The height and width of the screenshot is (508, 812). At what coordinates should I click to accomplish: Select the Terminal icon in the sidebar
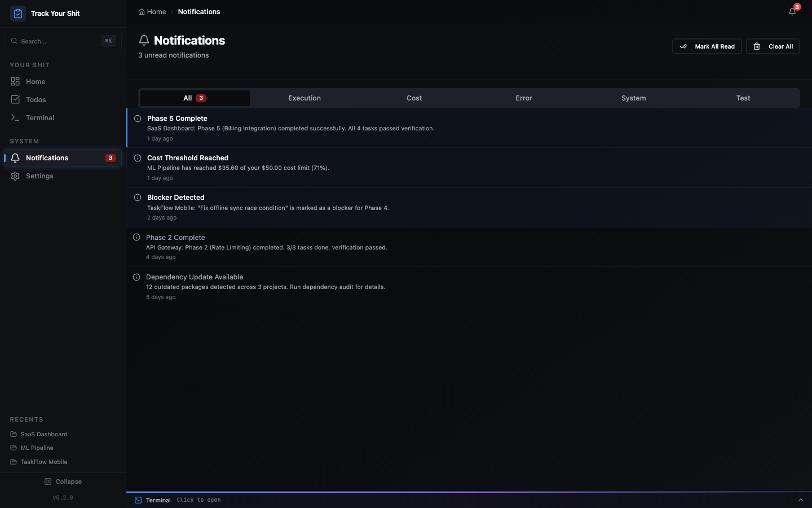pyautogui.click(x=15, y=117)
